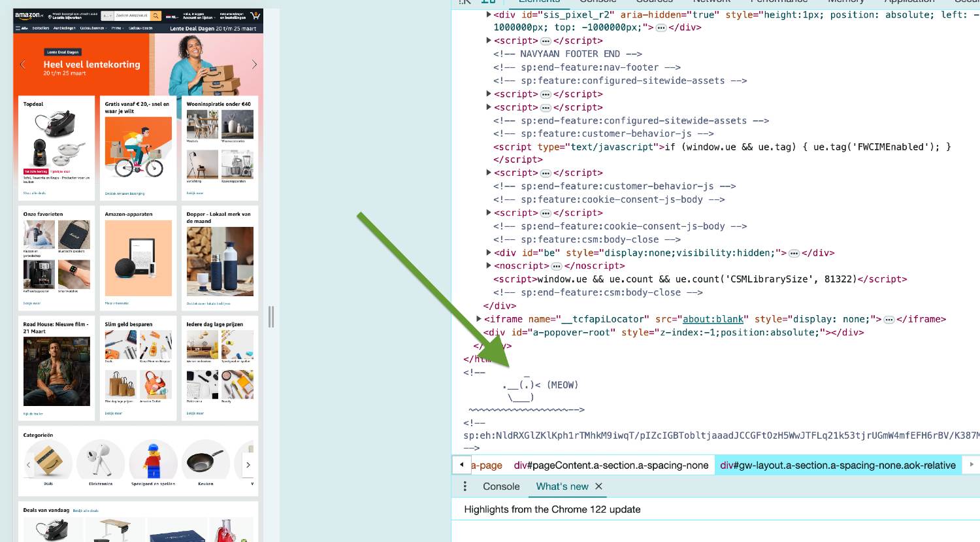Viewport: 980px width, 542px height.
Task: Click ellipsis in div id="be" row
Action: [x=794, y=253]
